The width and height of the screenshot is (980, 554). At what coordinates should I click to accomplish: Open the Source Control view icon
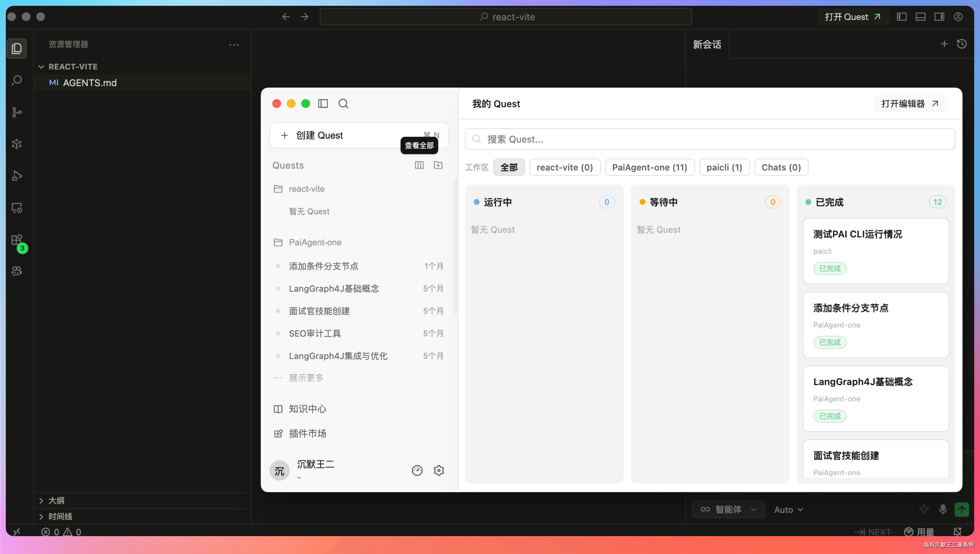[17, 112]
